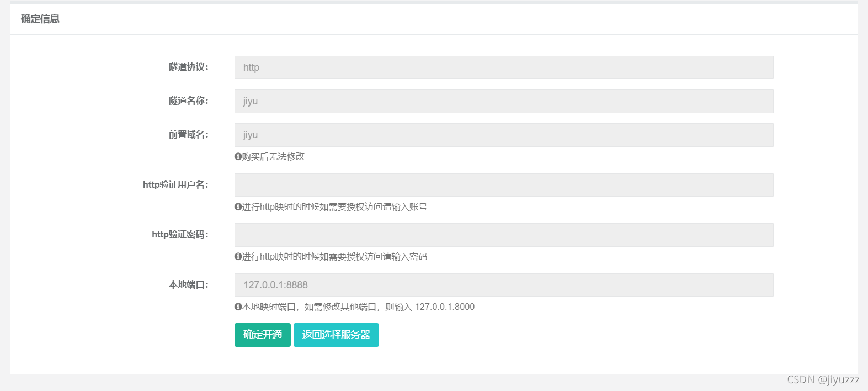Click the 返回选择服务器 button

coord(336,335)
